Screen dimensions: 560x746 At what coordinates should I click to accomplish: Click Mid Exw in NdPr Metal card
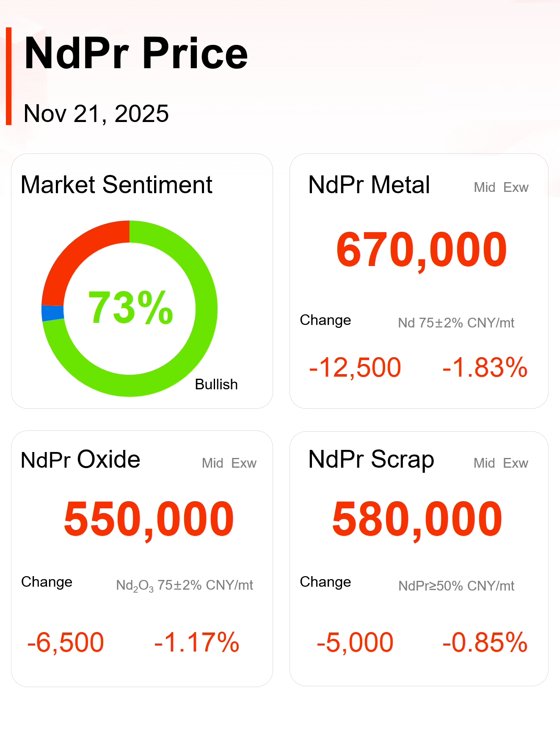[501, 187]
